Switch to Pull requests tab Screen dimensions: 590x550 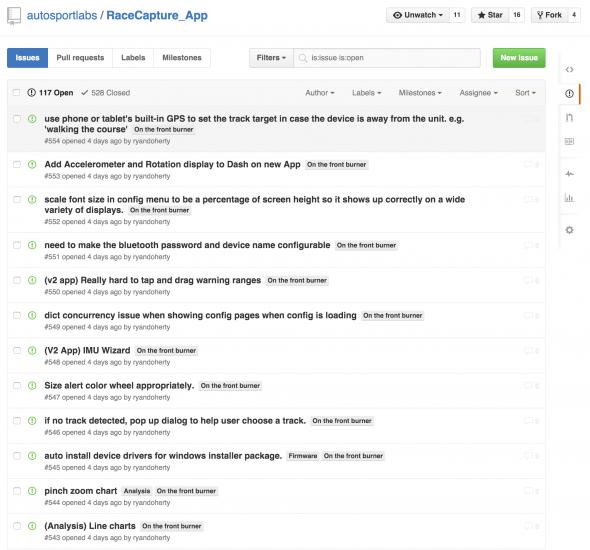click(x=80, y=58)
